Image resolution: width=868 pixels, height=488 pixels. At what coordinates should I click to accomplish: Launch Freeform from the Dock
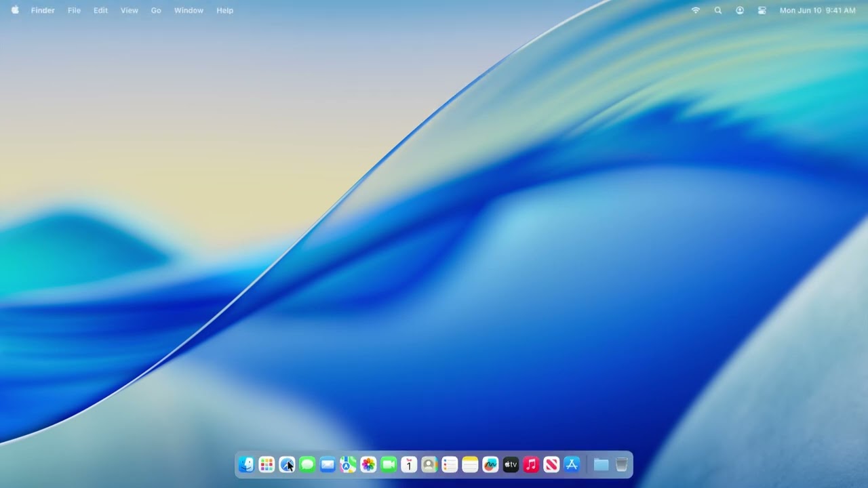point(490,464)
